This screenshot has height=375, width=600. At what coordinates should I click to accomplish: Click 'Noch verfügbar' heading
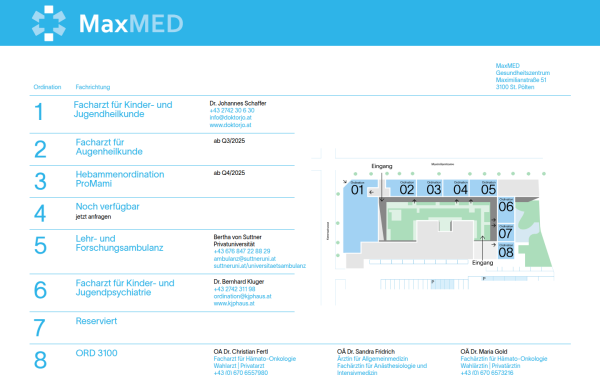[x=108, y=207]
